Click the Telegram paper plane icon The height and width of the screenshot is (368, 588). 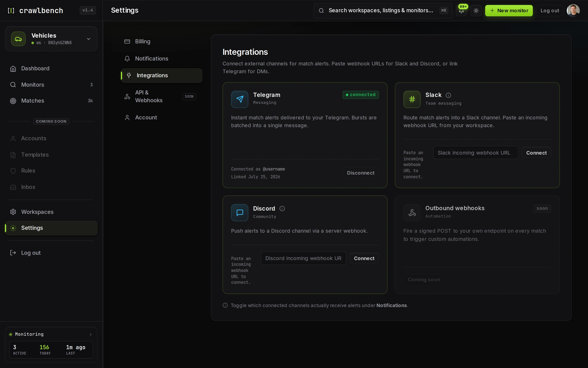pyautogui.click(x=239, y=99)
